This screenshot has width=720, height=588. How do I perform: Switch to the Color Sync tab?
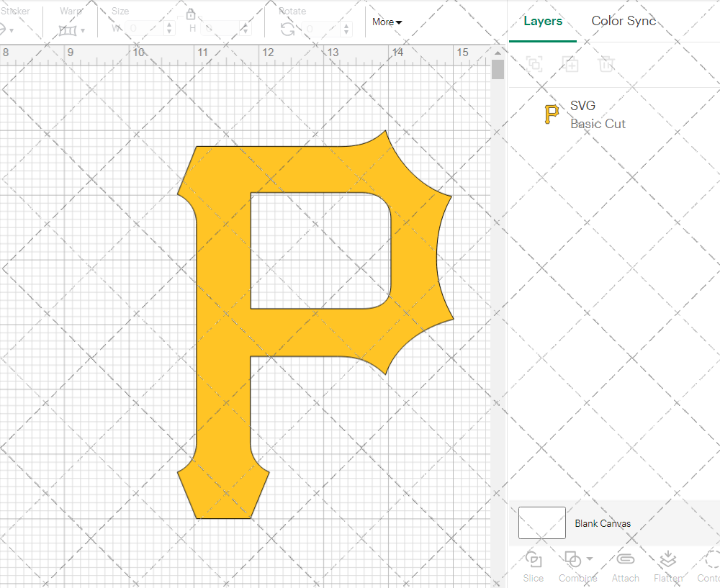coord(624,21)
